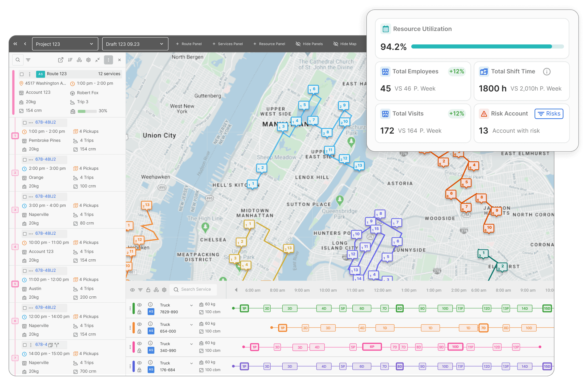Show info for Truck 654-000
This screenshot has height=382, width=588.
point(150,324)
